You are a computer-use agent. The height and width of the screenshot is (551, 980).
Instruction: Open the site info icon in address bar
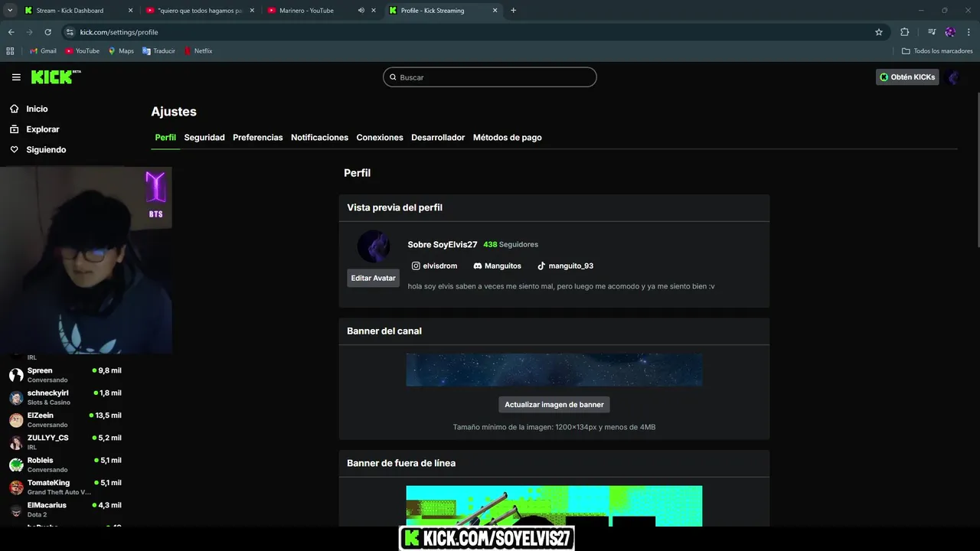pyautogui.click(x=70, y=32)
